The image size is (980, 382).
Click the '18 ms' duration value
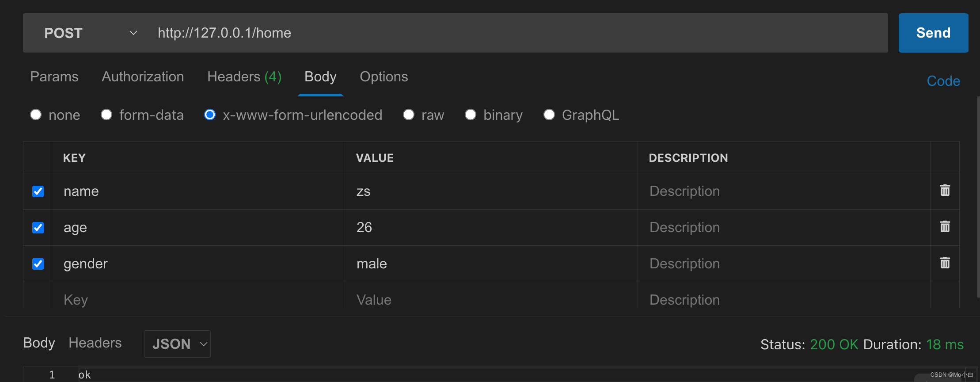pos(945,344)
